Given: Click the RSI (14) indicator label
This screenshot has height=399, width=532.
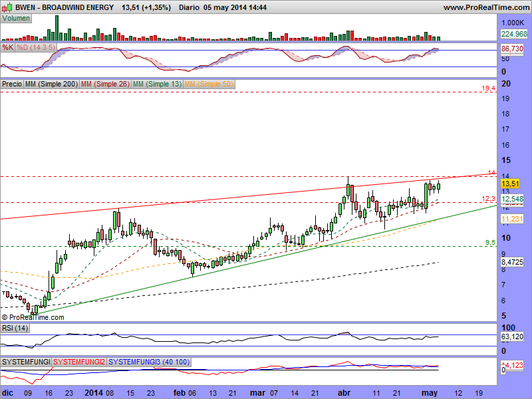Looking at the screenshot, I should click(x=15, y=328).
